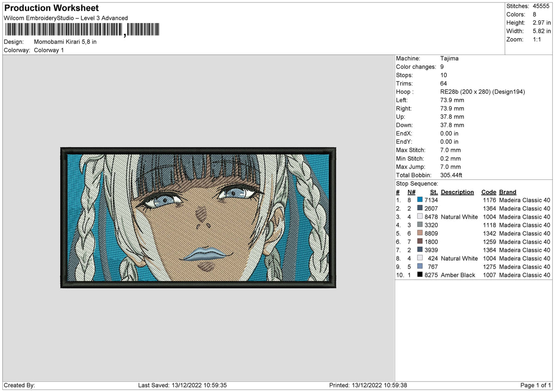Viewport: 555px width, 392px height.
Task: Pick the skin-tone swatch beside stitch count 8809
Action: pos(420,233)
